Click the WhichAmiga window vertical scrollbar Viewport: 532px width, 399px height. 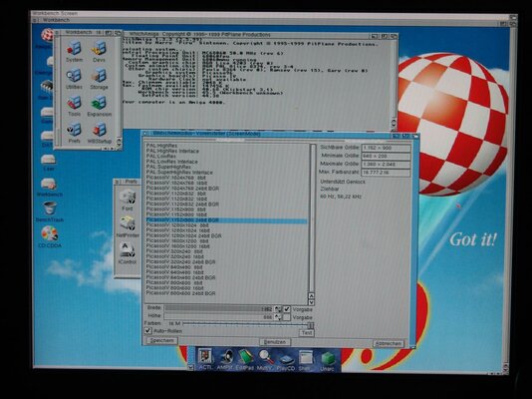(394, 79)
